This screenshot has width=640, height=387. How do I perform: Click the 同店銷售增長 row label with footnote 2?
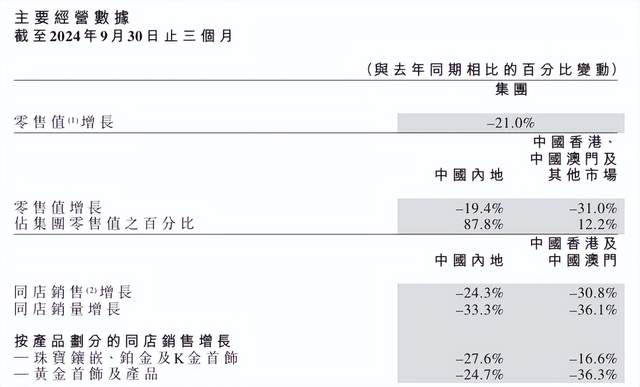pyautogui.click(x=73, y=292)
